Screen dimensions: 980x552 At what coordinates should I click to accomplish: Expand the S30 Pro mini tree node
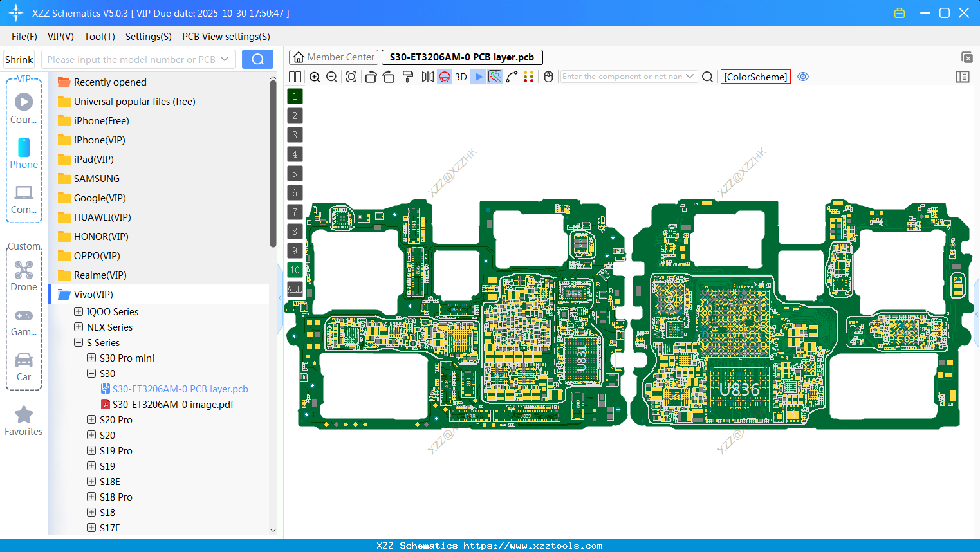coord(91,358)
